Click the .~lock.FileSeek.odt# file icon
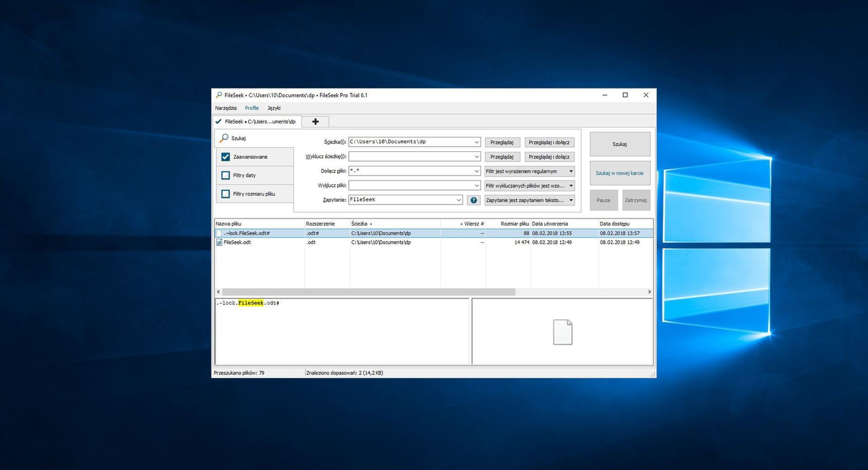The height and width of the screenshot is (470, 868). 219,233
